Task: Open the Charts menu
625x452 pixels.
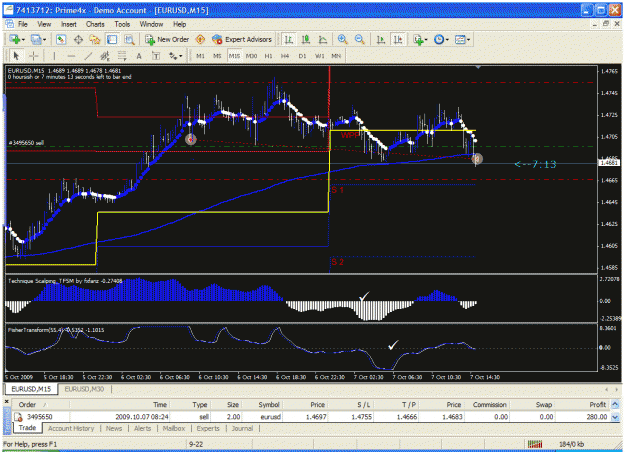Action: point(95,24)
